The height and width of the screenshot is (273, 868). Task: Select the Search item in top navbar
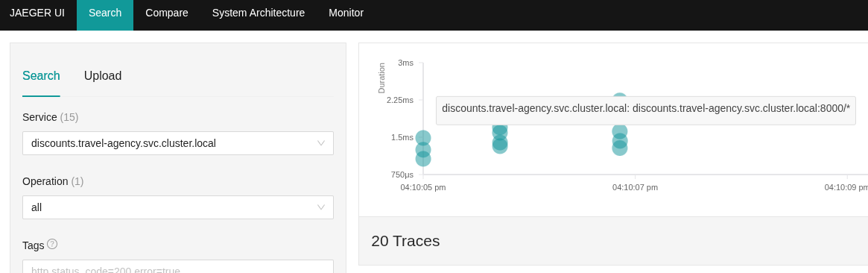coord(105,13)
